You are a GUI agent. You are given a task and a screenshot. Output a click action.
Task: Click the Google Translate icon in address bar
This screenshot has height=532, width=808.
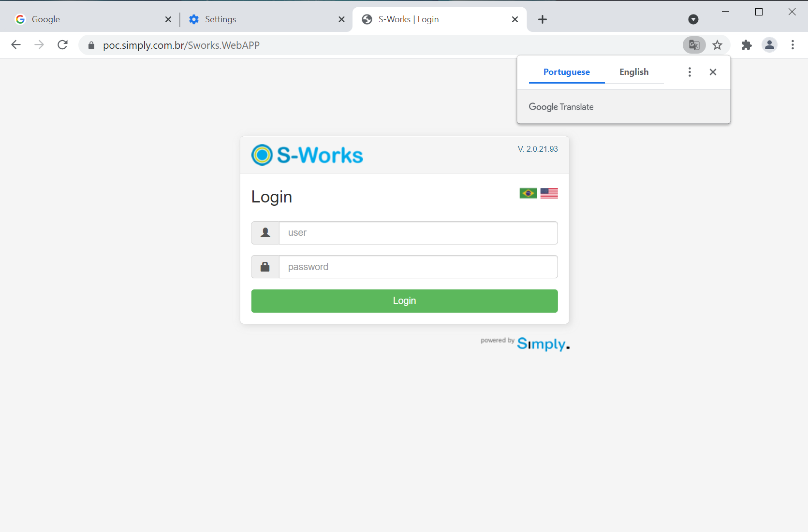(694, 45)
